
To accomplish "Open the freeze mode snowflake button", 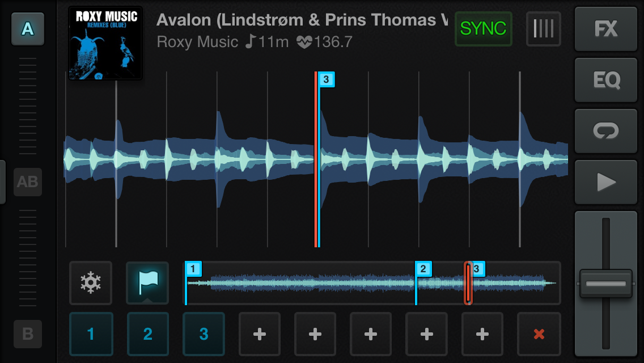I will pos(91,283).
